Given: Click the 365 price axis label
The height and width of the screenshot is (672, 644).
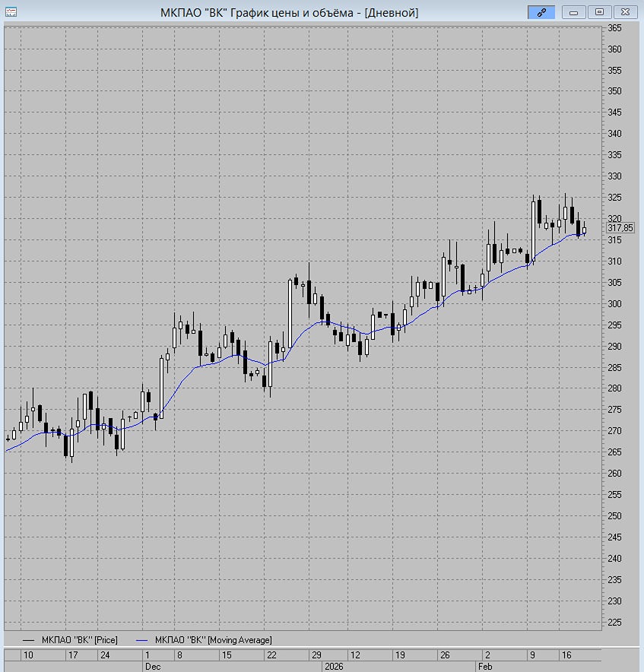Looking at the screenshot, I should [614, 28].
